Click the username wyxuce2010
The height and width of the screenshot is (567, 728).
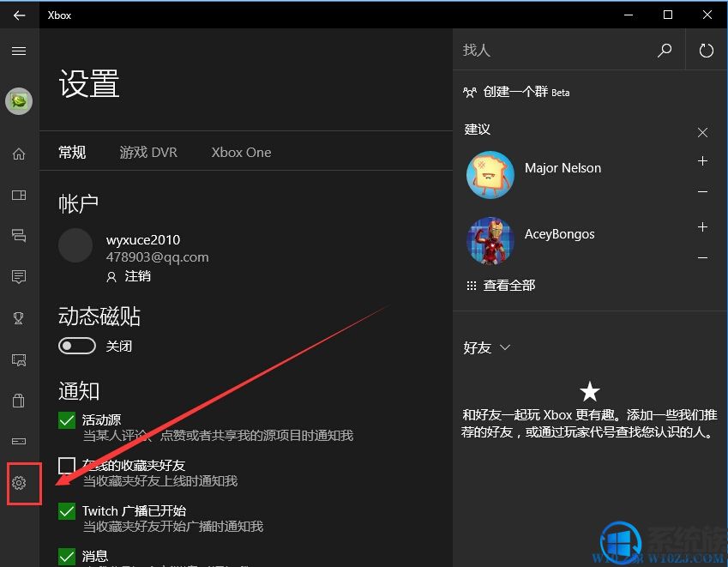click(143, 240)
